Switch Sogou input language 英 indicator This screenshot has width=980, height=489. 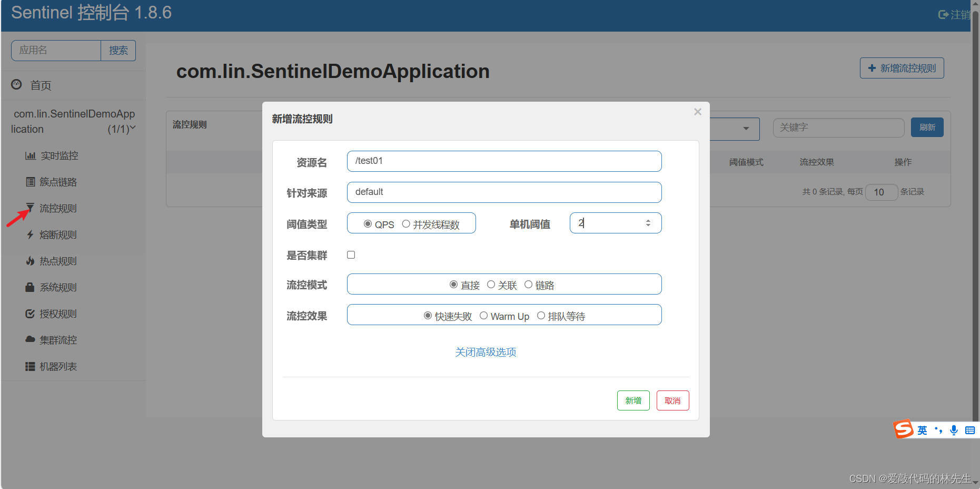pos(922,430)
